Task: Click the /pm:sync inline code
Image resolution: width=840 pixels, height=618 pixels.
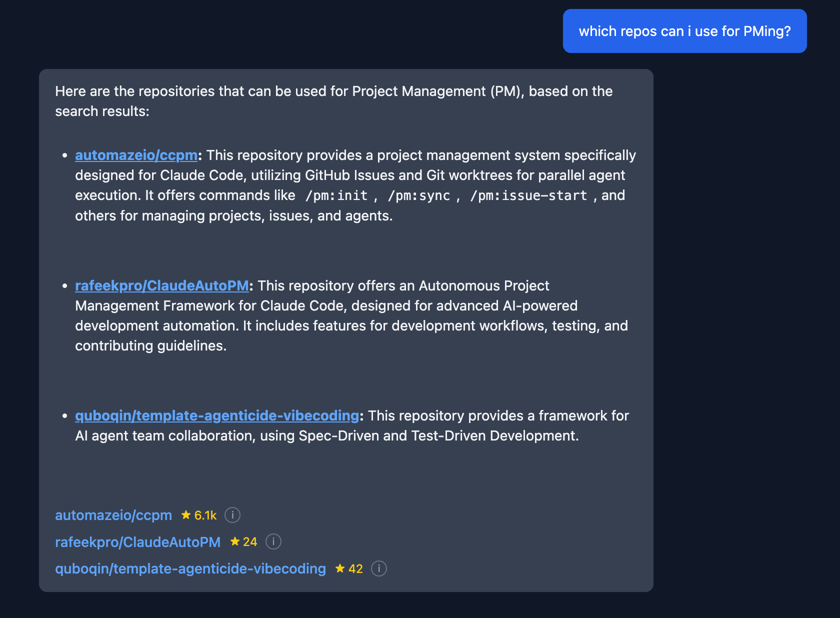Action: [419, 195]
